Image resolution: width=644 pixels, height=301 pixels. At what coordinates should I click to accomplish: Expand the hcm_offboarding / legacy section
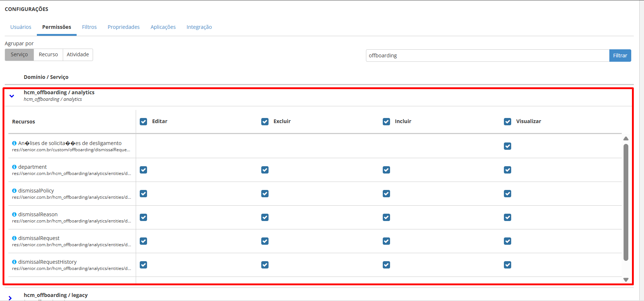click(10, 298)
